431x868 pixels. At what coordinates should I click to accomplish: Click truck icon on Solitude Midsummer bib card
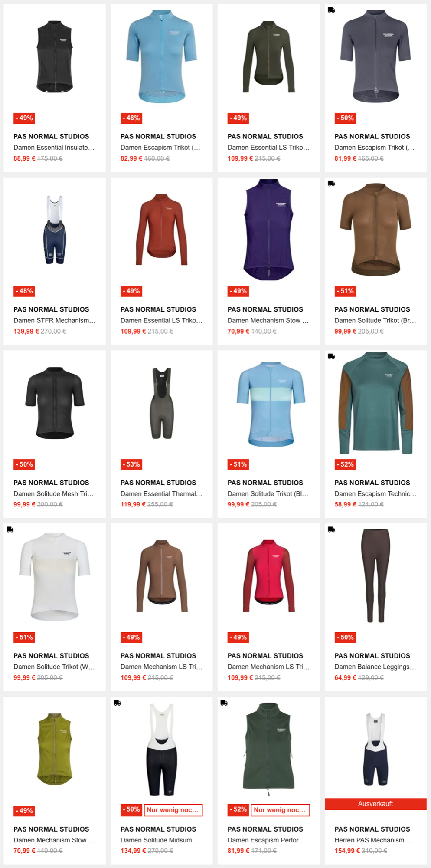point(117,703)
